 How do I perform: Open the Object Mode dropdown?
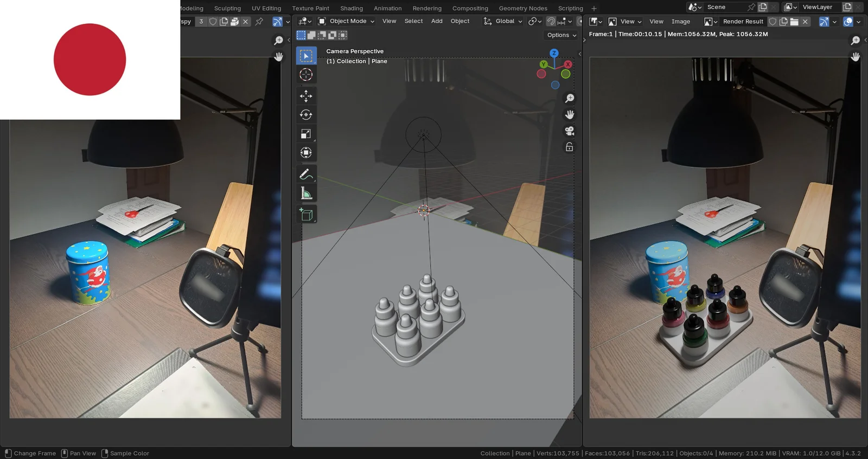coord(347,21)
